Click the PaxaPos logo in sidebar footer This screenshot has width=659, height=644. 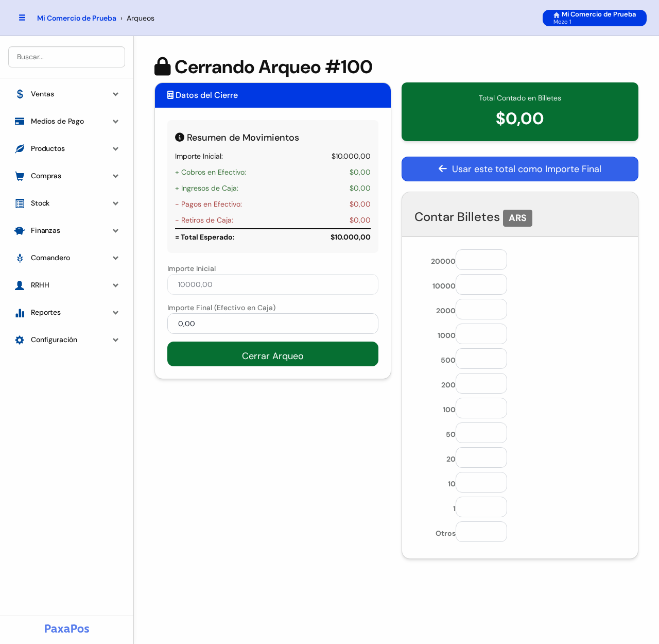(67, 629)
